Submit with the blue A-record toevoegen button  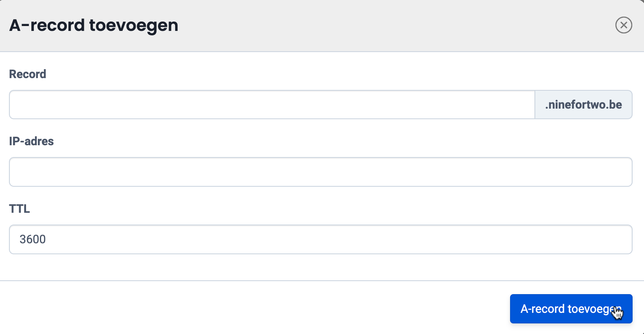571,309
